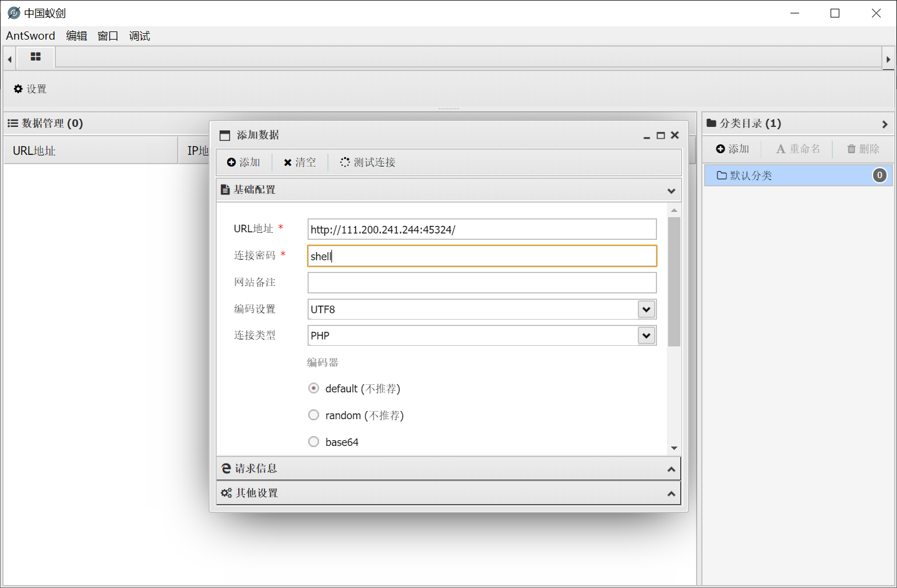Viewport: 897px width, 588px height.
Task: Open the 调试 menu
Action: click(x=139, y=36)
